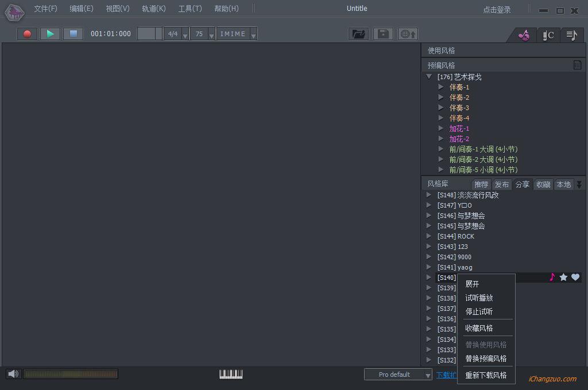Click the globe upload icon
This screenshot has height=390, width=588.
(x=408, y=34)
